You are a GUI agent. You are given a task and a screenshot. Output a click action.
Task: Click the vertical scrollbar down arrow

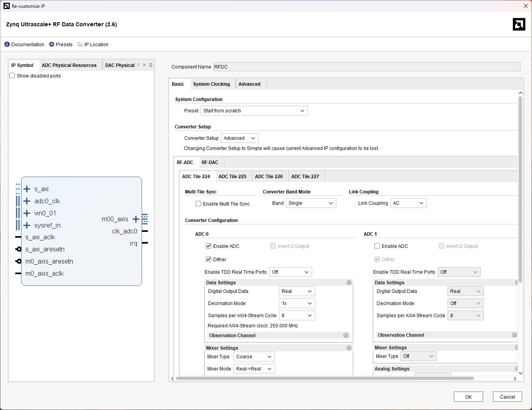[x=520, y=373]
